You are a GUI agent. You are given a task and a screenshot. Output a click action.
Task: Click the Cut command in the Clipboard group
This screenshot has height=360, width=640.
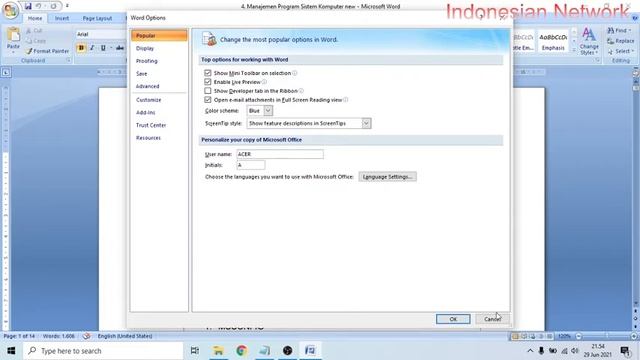[x=34, y=31]
